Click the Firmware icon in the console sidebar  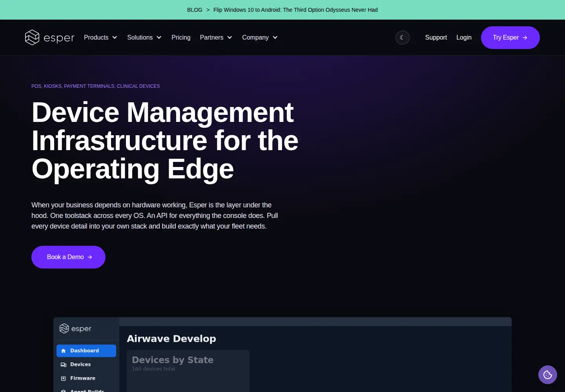click(x=64, y=378)
